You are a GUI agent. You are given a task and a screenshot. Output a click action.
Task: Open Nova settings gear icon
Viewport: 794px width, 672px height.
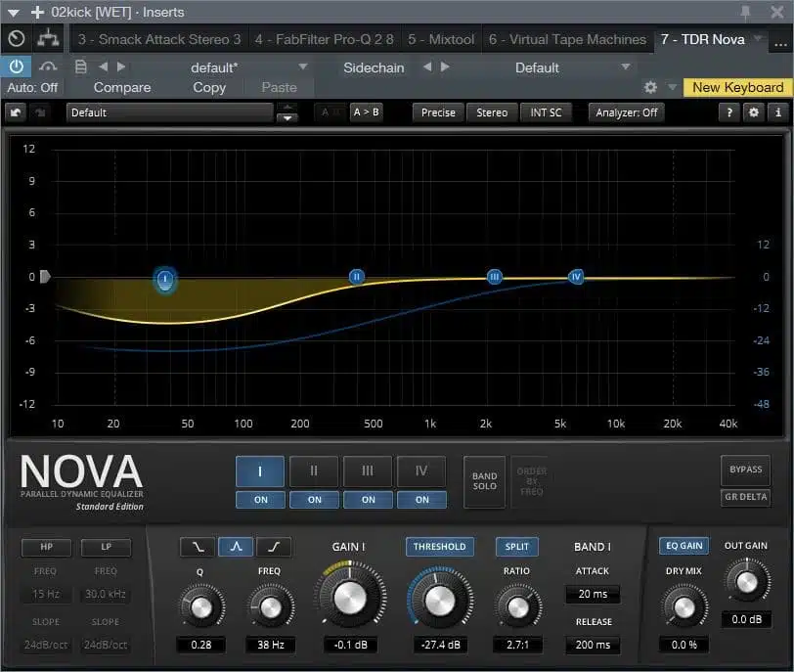754,112
